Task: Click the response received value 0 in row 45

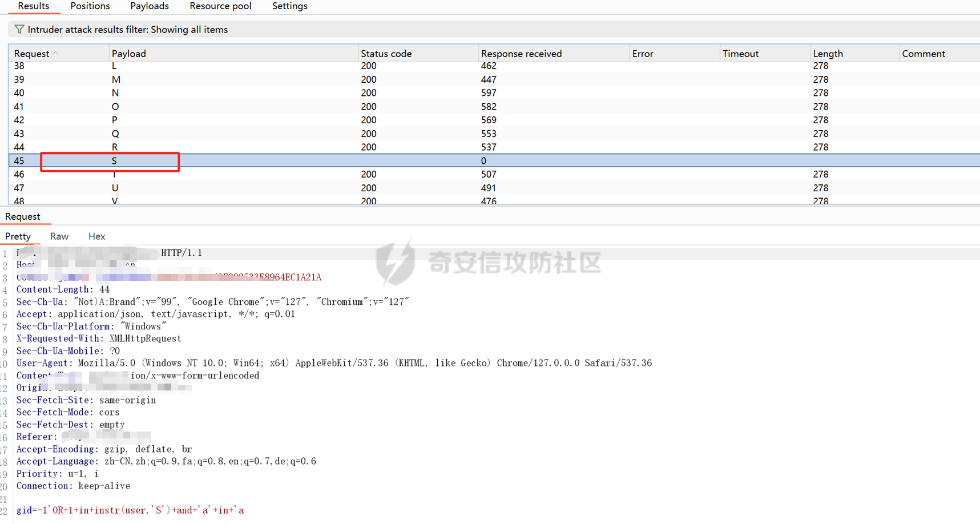Action: (483, 161)
